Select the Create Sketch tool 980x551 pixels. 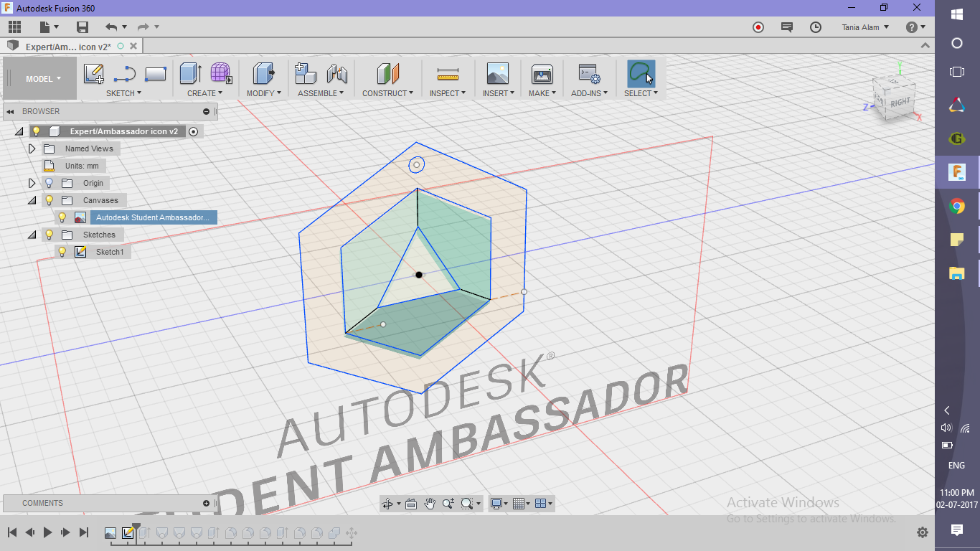click(x=94, y=74)
